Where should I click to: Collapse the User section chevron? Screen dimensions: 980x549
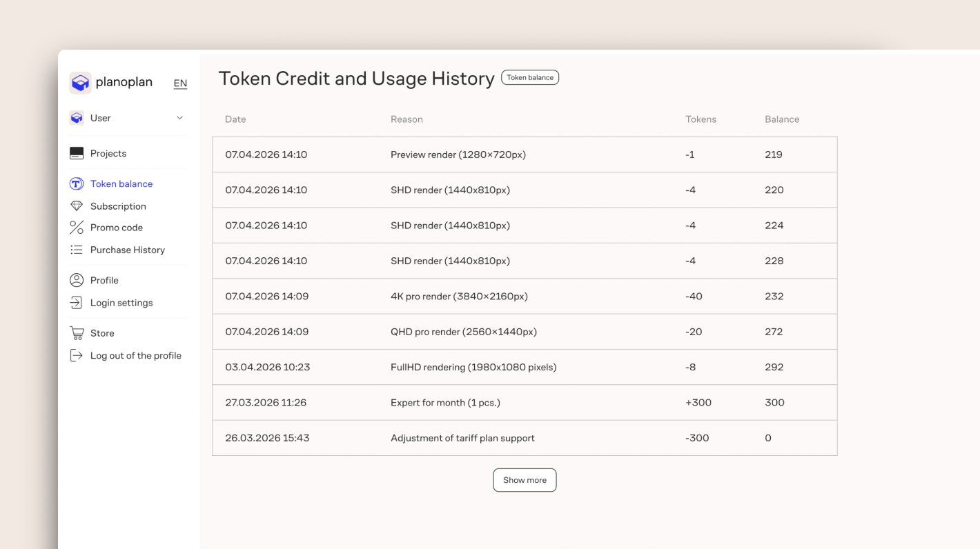179,118
